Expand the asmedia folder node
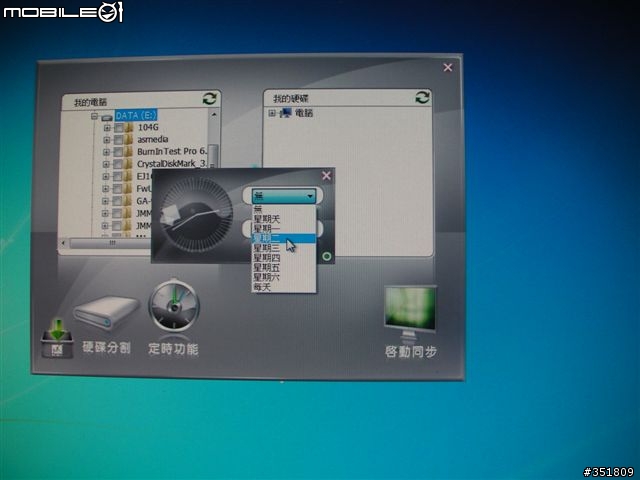Viewport: 640px width, 480px height. click(107, 140)
